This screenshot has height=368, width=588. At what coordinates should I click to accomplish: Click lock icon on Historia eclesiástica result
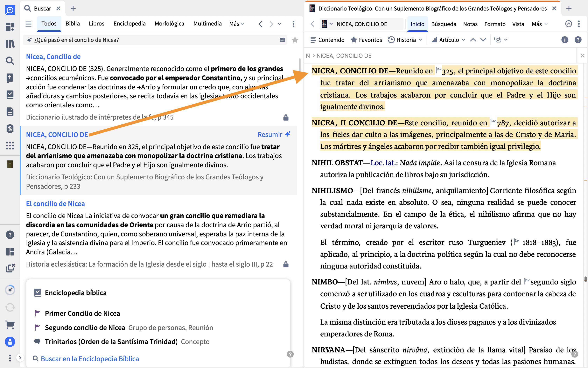[286, 264]
